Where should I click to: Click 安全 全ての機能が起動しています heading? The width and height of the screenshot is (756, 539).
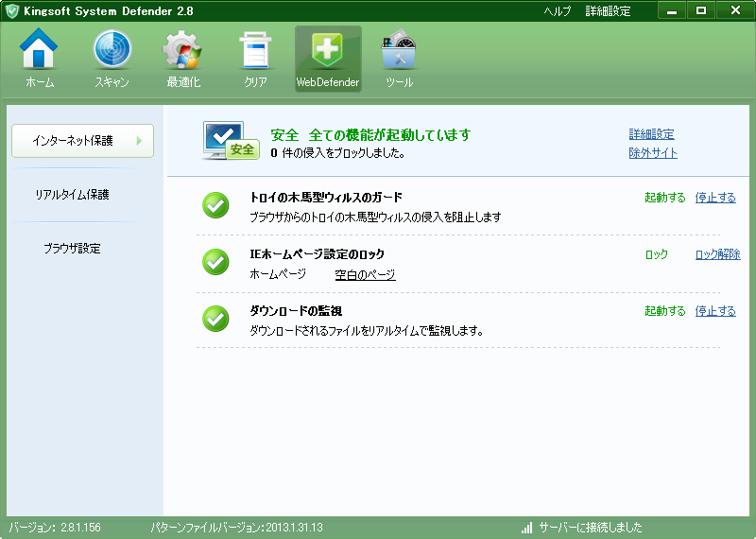pos(370,134)
